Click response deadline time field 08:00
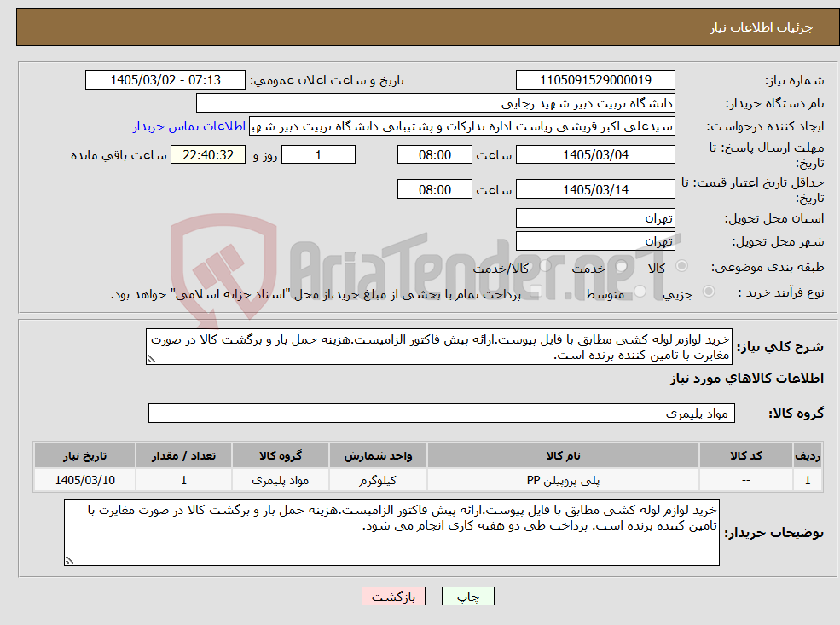The image size is (840, 625). click(x=434, y=155)
